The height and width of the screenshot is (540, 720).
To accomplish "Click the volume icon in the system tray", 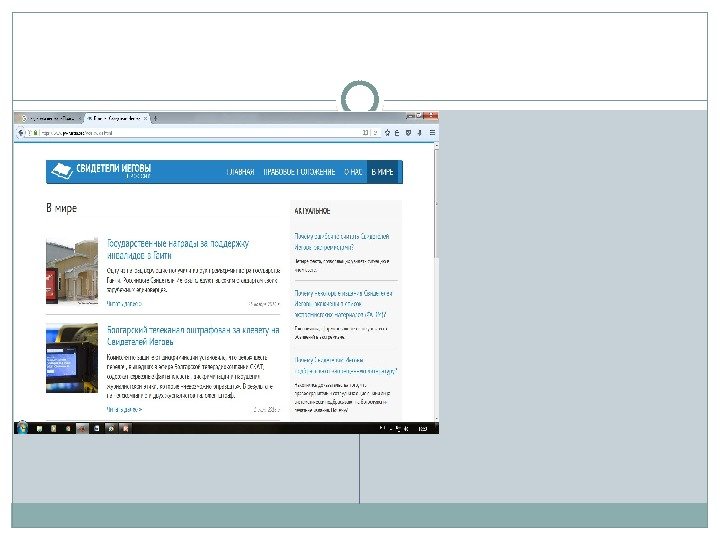I will 406,428.
